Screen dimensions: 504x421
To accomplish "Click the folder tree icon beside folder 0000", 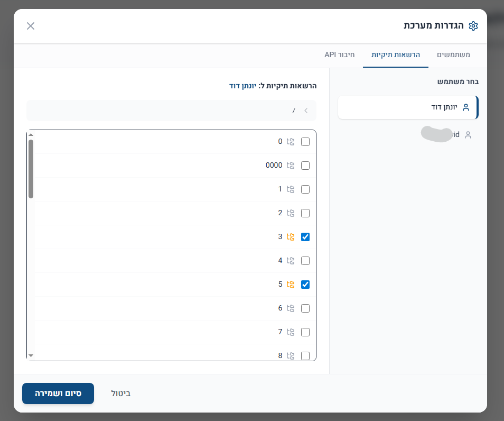I will click(x=290, y=166).
